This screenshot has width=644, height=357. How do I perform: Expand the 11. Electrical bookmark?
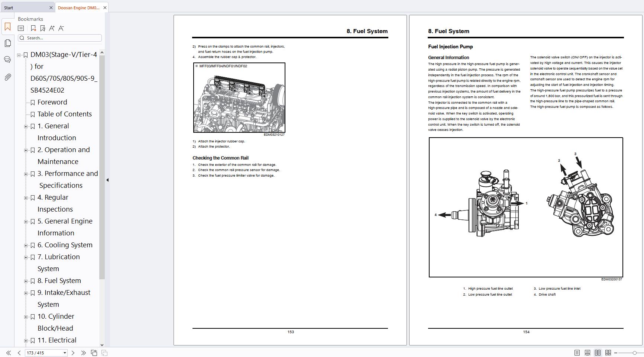pyautogui.click(x=26, y=341)
